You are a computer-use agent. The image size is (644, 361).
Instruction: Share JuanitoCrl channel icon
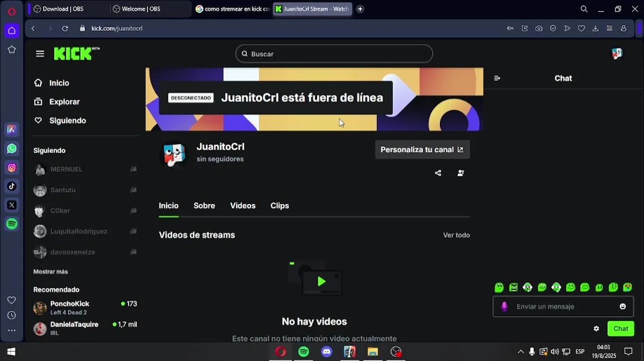[438, 173]
